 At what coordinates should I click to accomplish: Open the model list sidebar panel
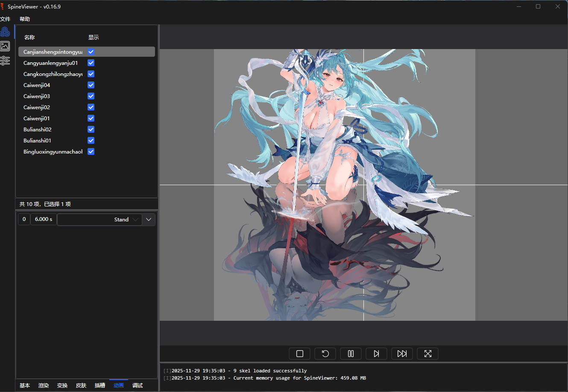pyautogui.click(x=5, y=32)
